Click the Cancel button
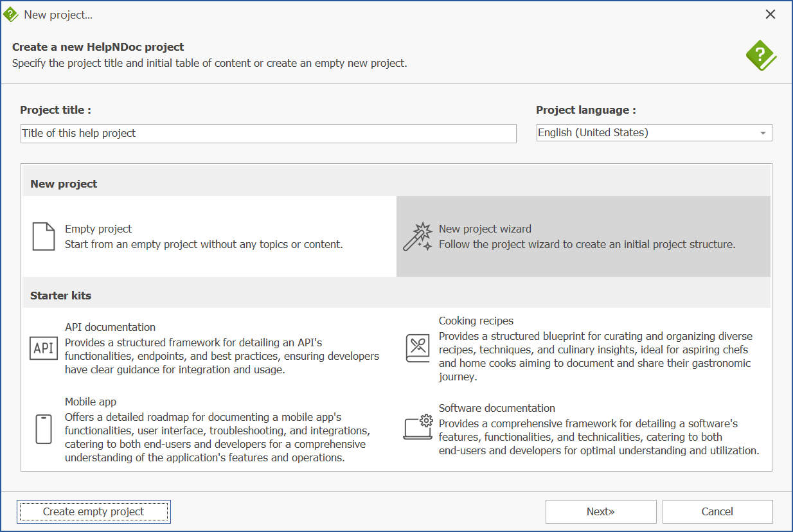The image size is (793, 532). (717, 512)
